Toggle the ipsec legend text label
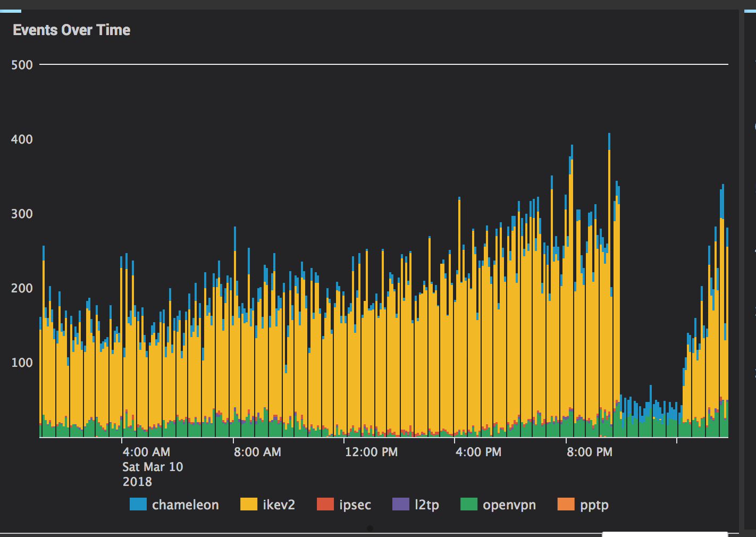 click(355, 505)
